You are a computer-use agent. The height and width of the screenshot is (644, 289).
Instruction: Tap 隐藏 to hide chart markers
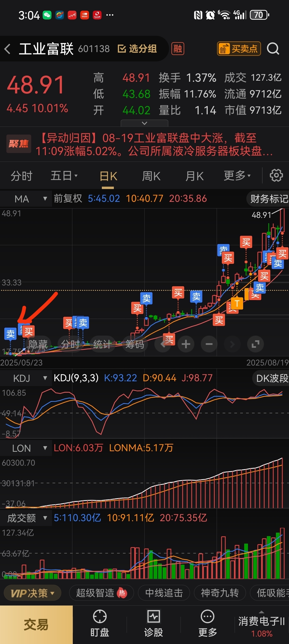click(x=38, y=344)
